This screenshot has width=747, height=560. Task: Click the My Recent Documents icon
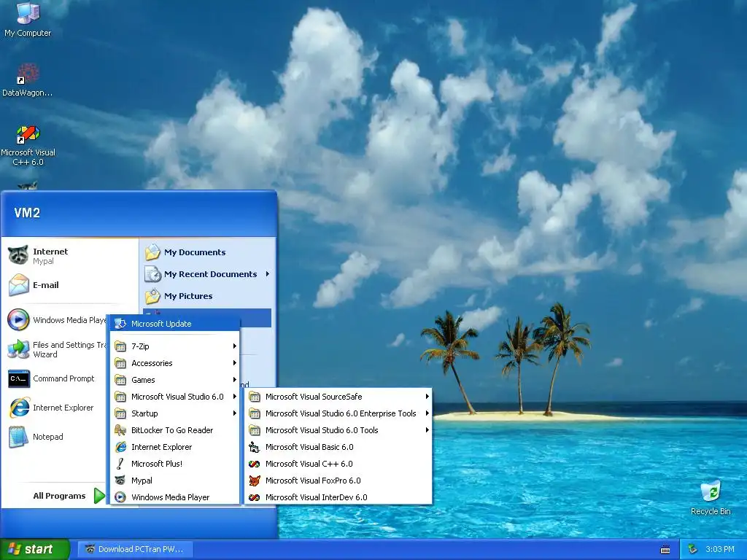pos(153,274)
